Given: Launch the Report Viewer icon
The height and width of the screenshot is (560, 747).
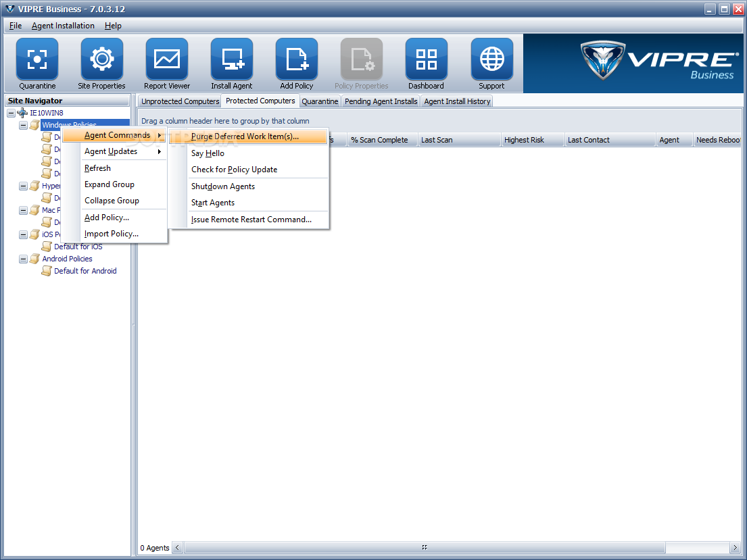Looking at the screenshot, I should pyautogui.click(x=167, y=59).
